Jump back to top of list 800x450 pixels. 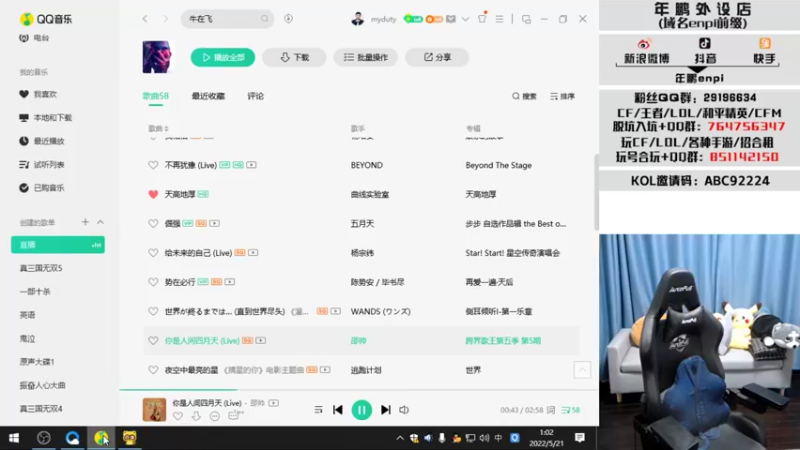click(x=582, y=370)
